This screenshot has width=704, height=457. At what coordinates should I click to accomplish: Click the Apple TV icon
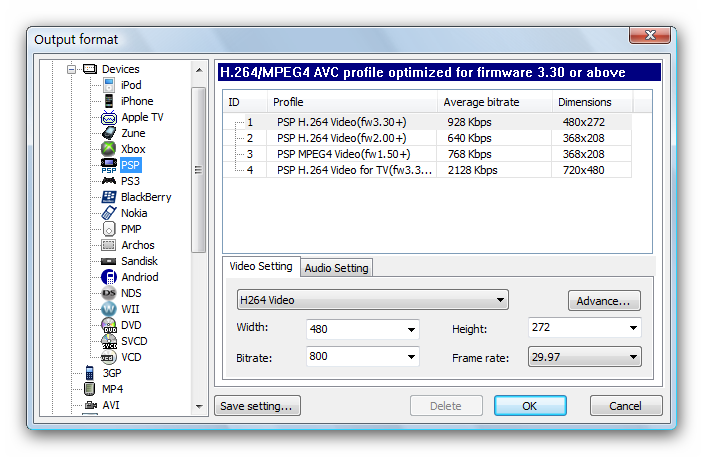(109, 117)
